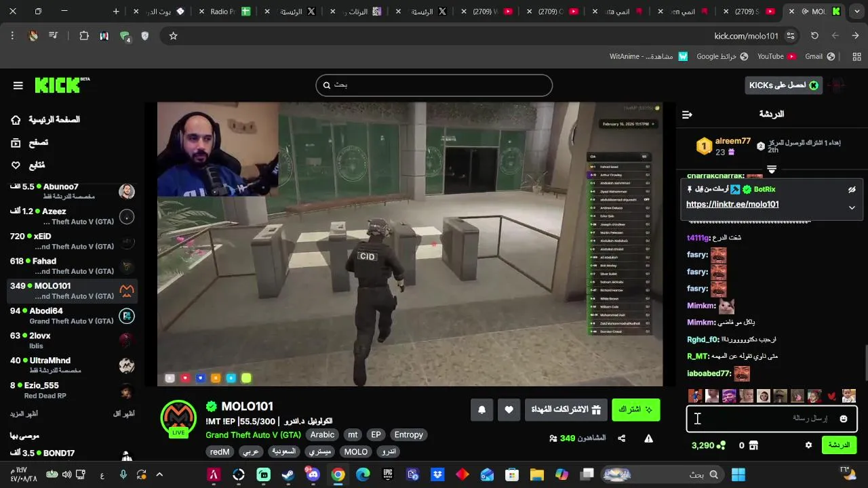Switch to Radio browser tab
Screen dimensions: 868x488
[224, 12]
